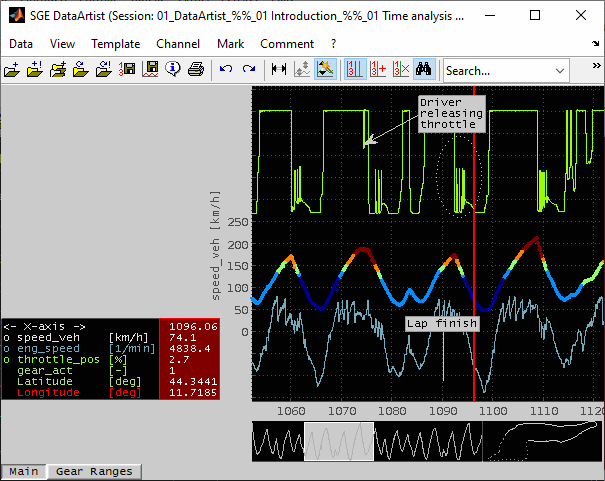605x481 pixels.
Task: Open the Search dropdown arrow
Action: click(560, 71)
